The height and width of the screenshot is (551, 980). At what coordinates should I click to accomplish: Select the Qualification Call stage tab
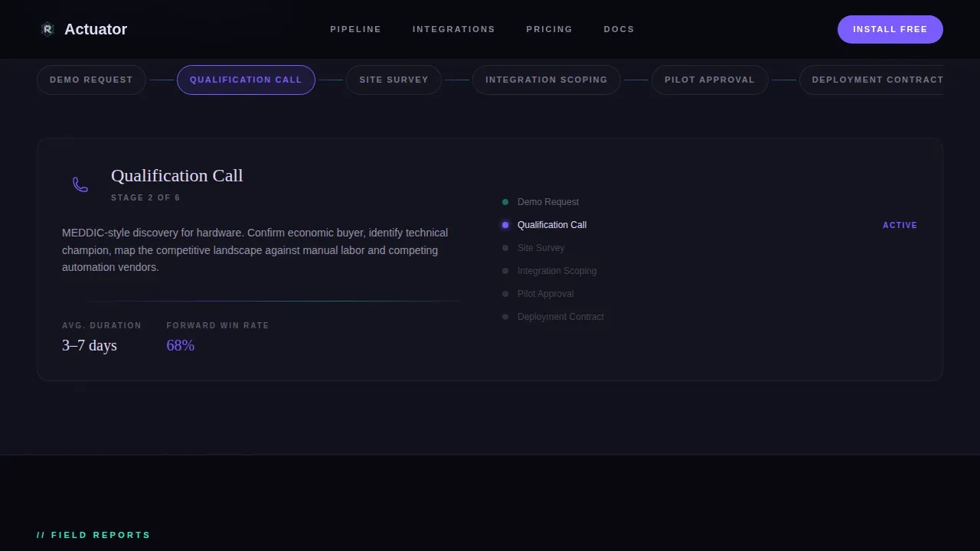click(246, 80)
